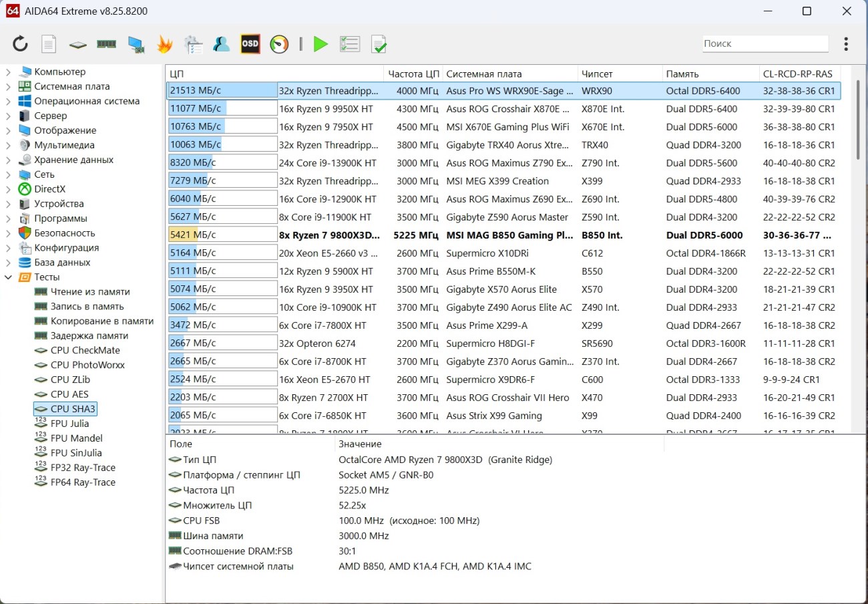
Task: Select the Безопасность shield item
Action: pyautogui.click(x=65, y=233)
